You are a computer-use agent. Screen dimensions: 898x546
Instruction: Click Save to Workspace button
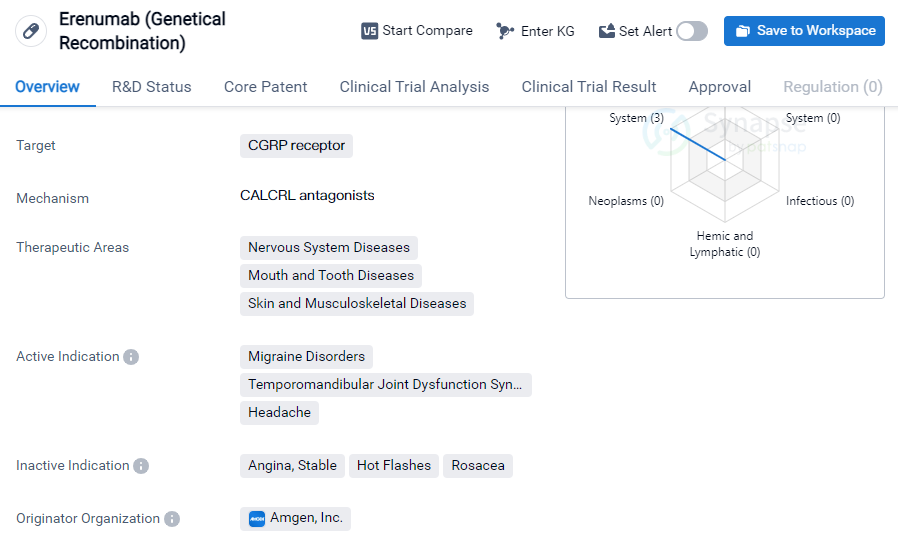(x=804, y=31)
